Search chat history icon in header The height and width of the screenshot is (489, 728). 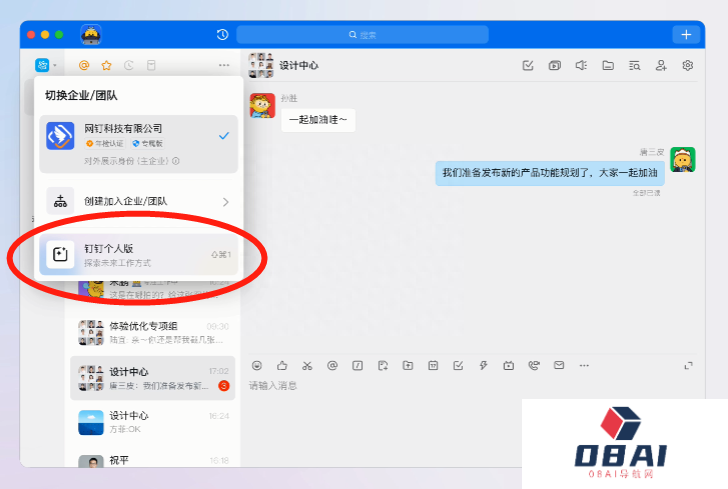tap(635, 65)
